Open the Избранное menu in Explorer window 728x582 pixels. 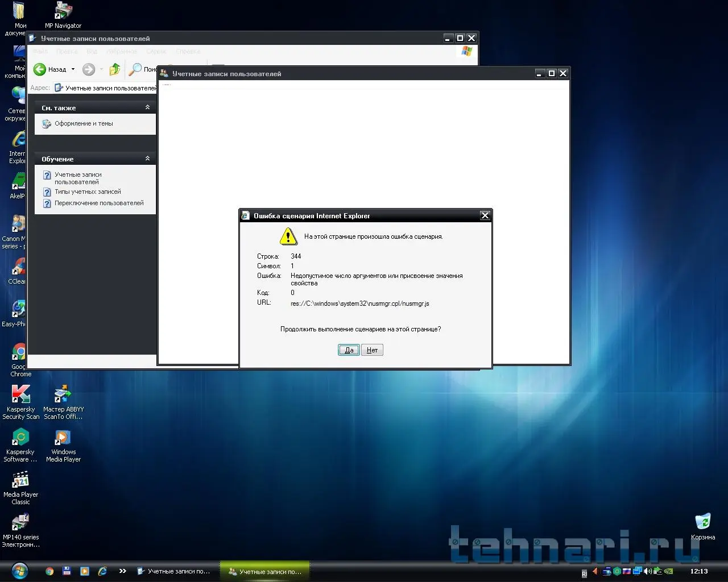point(122,51)
